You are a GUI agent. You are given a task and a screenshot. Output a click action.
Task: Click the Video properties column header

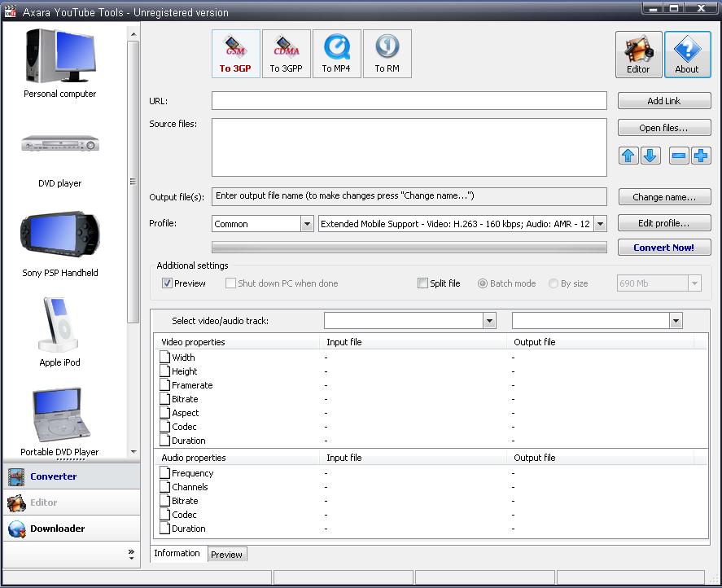point(236,342)
